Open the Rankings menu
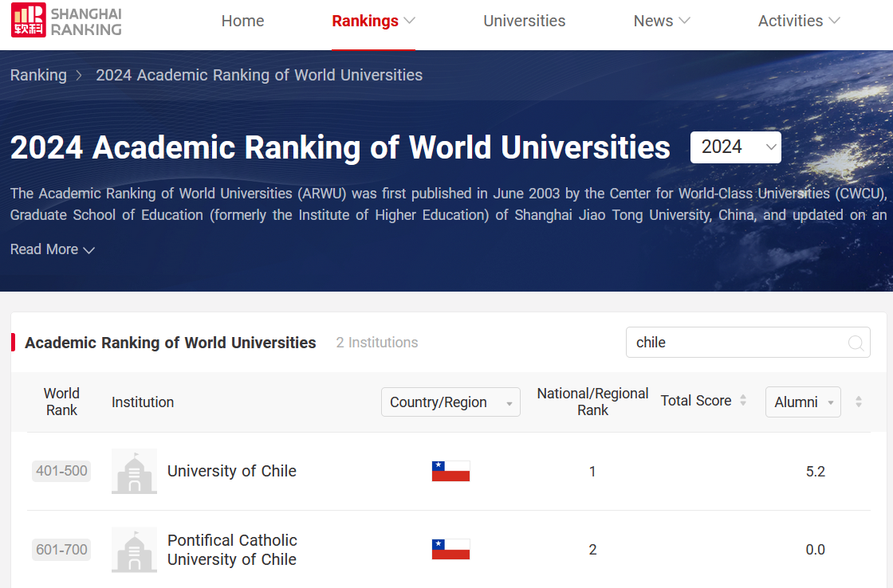Viewport: 893px width, 588px height. coord(373,21)
